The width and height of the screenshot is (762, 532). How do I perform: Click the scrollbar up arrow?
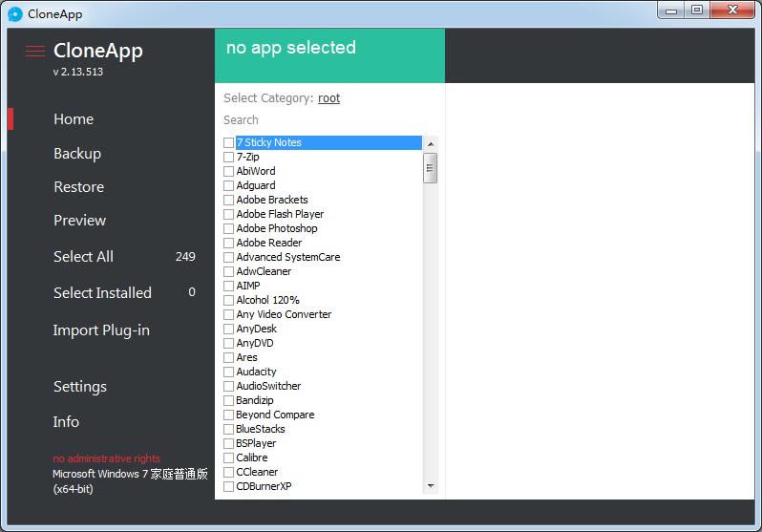[430, 144]
